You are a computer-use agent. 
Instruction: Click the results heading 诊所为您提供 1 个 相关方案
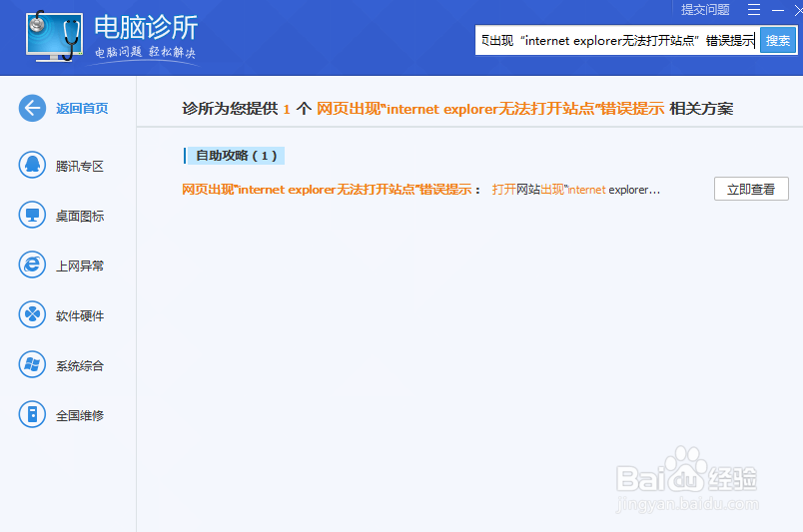pos(457,109)
